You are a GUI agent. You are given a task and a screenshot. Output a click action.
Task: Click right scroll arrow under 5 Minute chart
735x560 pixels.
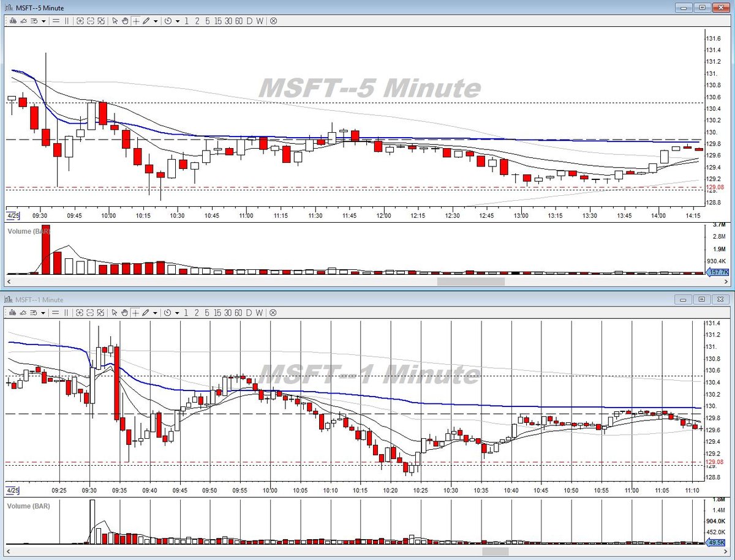[x=726, y=282]
